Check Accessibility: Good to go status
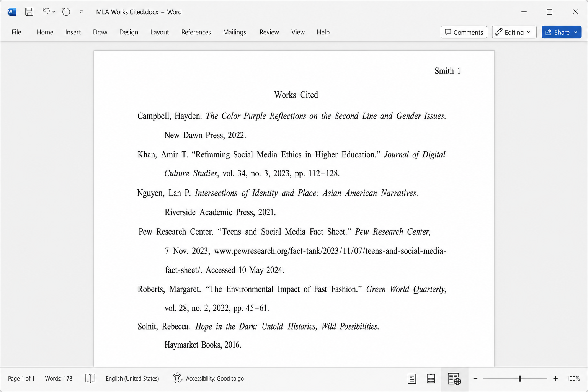The width and height of the screenshot is (588, 392). coord(209,379)
